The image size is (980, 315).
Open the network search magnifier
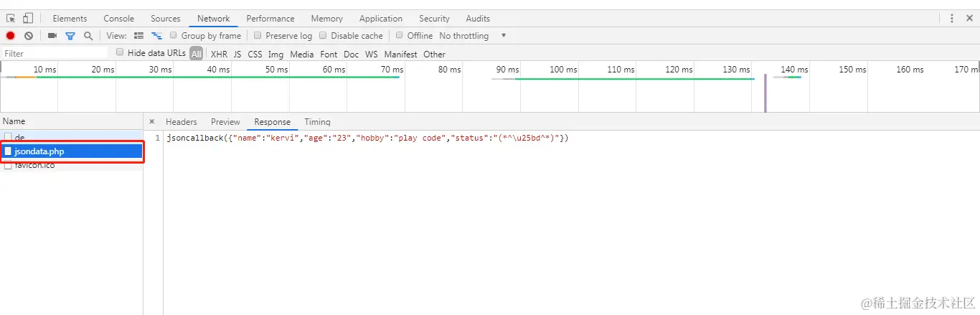(88, 35)
